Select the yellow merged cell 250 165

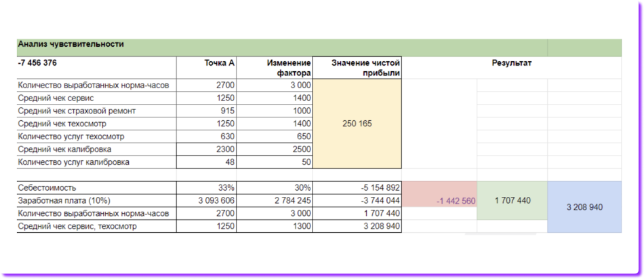pyautogui.click(x=357, y=124)
